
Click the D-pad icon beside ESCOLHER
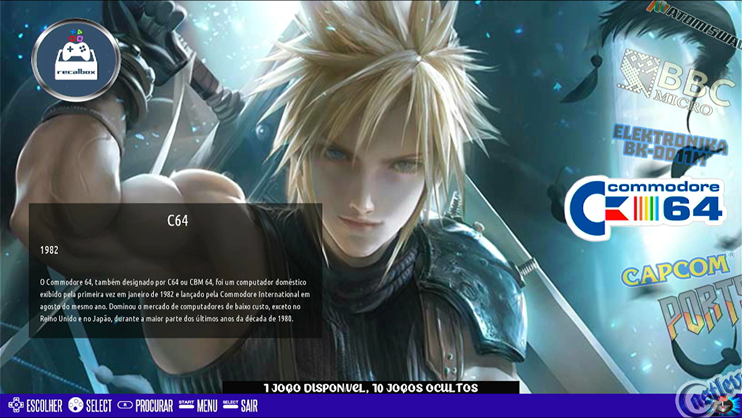point(16,406)
